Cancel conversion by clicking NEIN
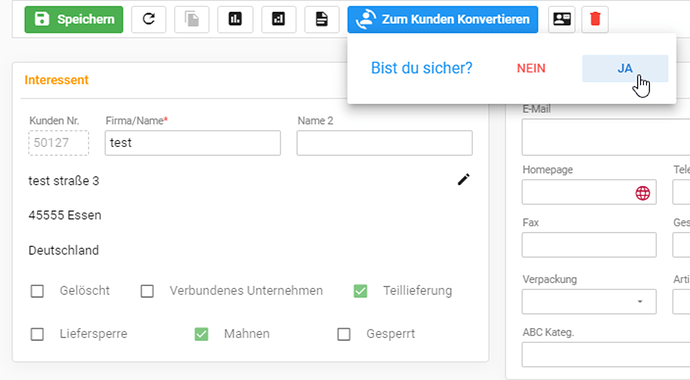 [x=531, y=69]
